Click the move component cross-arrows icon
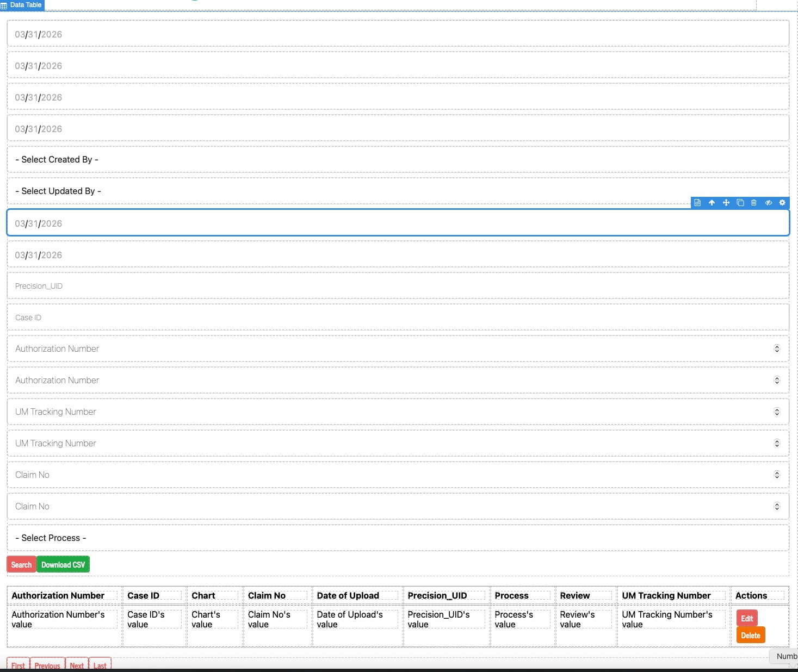Viewport: 798px width, 672px height. (x=726, y=203)
